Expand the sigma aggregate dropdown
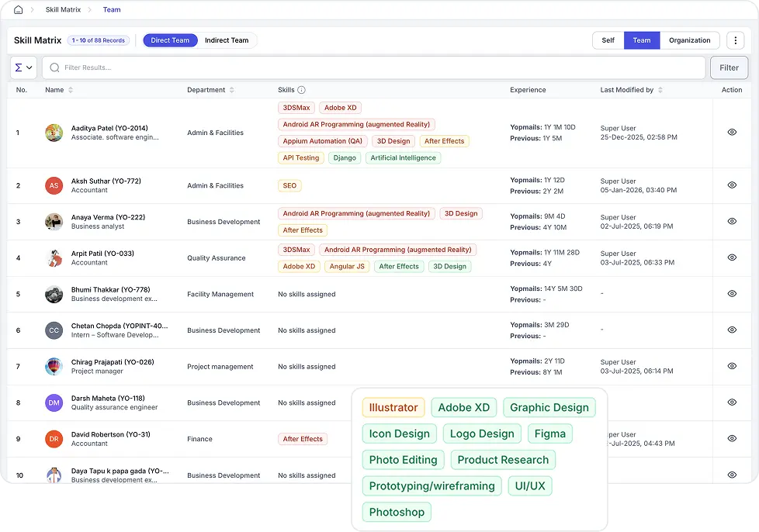 [x=24, y=67]
